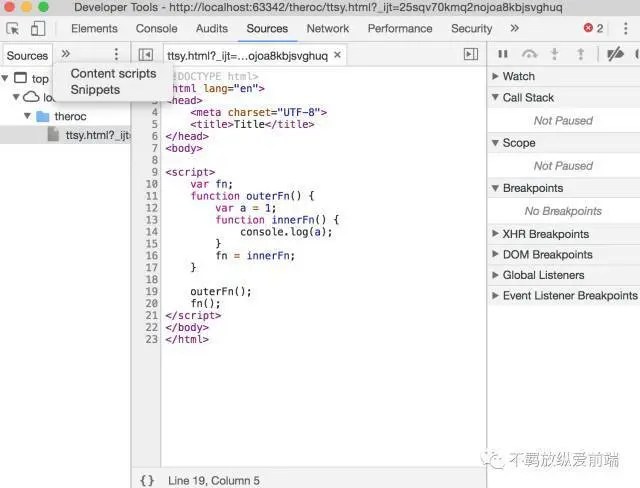
Task: Open the navigator pane three-dot menu
Action: 116,54
